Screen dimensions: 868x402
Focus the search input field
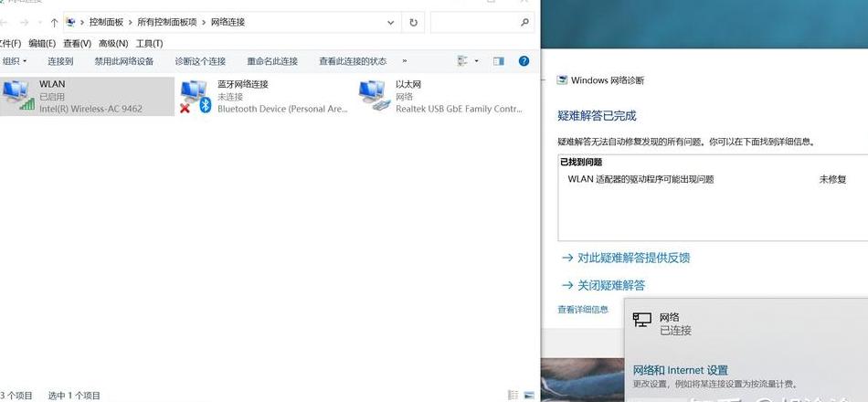click(482, 23)
